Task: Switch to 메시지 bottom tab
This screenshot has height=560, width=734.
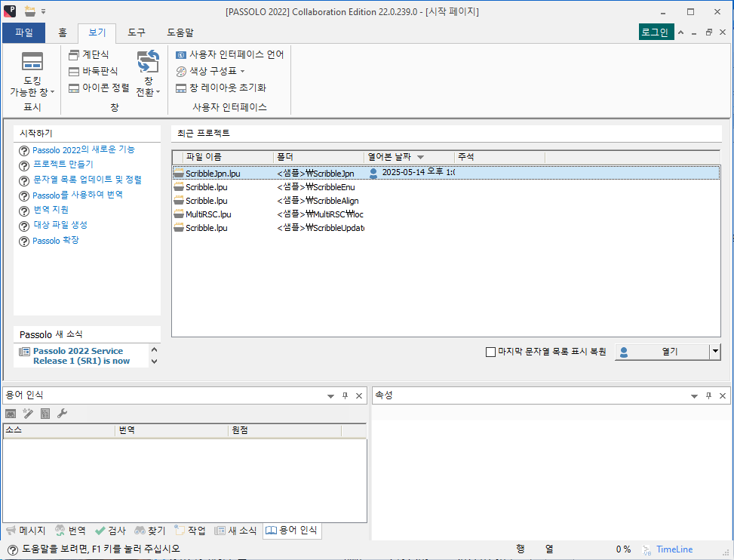Action: [x=26, y=531]
